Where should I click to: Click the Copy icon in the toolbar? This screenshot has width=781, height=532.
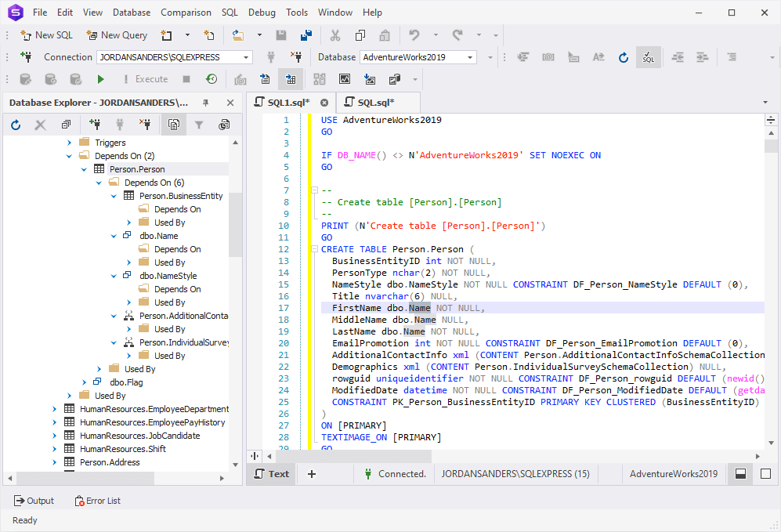[360, 35]
